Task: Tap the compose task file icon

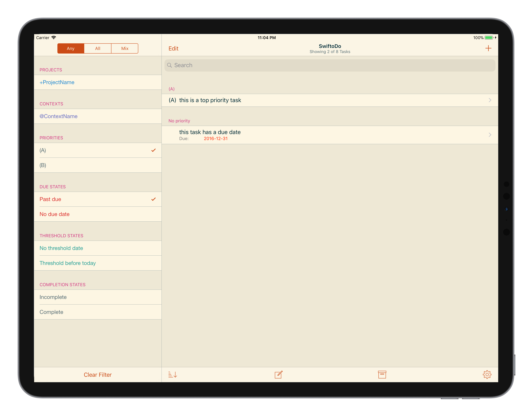Action: click(x=278, y=375)
